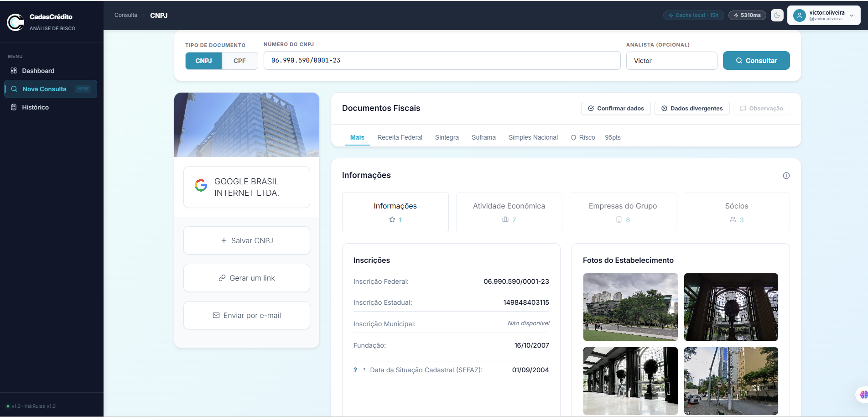Screen dimensions: 868x417
Task: Click Enviar por e-mail button
Action: (x=247, y=315)
